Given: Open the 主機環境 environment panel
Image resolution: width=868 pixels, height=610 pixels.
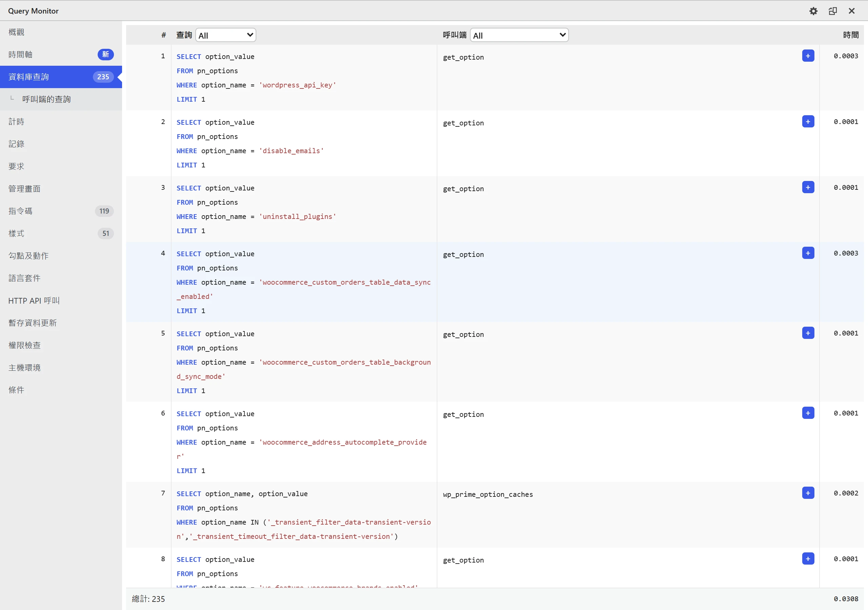Looking at the screenshot, I should pyautogui.click(x=61, y=367).
